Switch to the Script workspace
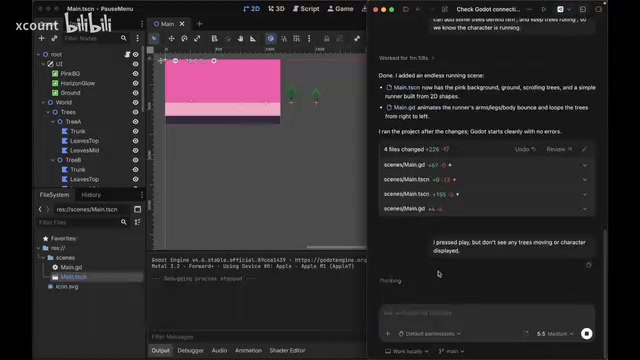Viewport: 640px width, 360px height. pos(306,9)
